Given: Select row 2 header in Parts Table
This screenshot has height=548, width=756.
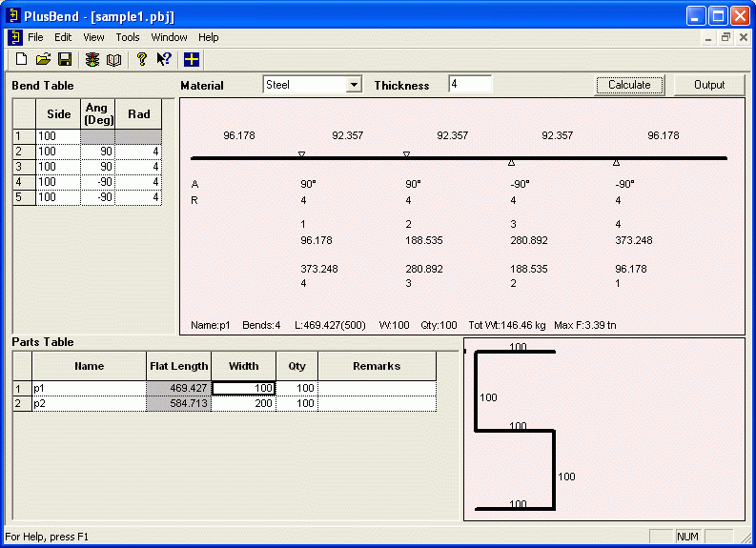Looking at the screenshot, I should coord(22,404).
